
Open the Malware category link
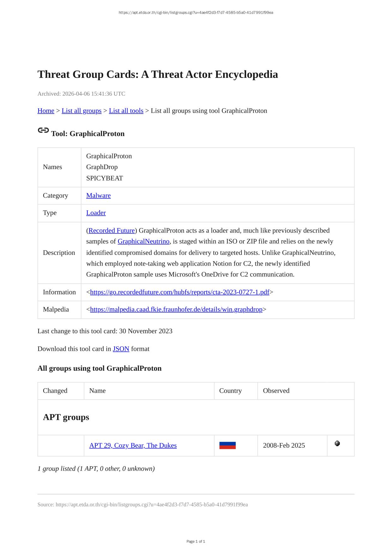[98, 196]
